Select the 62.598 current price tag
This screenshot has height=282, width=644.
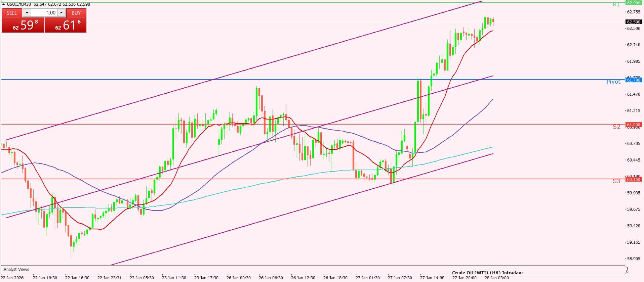[634, 22]
